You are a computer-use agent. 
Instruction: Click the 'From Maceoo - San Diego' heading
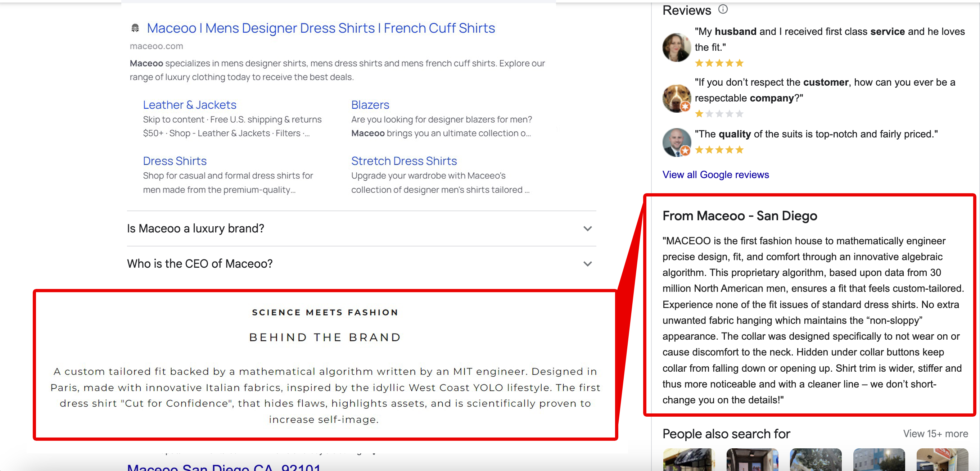point(740,216)
